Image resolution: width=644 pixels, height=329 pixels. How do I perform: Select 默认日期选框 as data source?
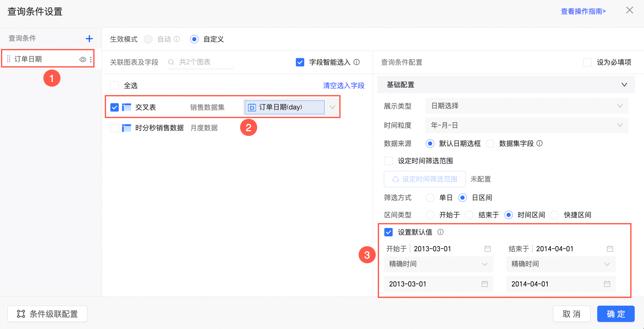pyautogui.click(x=430, y=143)
